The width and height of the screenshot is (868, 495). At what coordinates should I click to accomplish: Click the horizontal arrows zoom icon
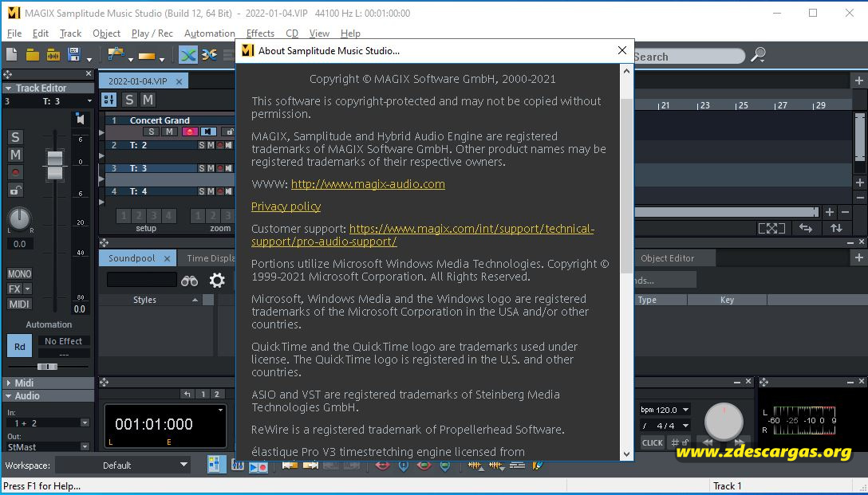pos(806,228)
